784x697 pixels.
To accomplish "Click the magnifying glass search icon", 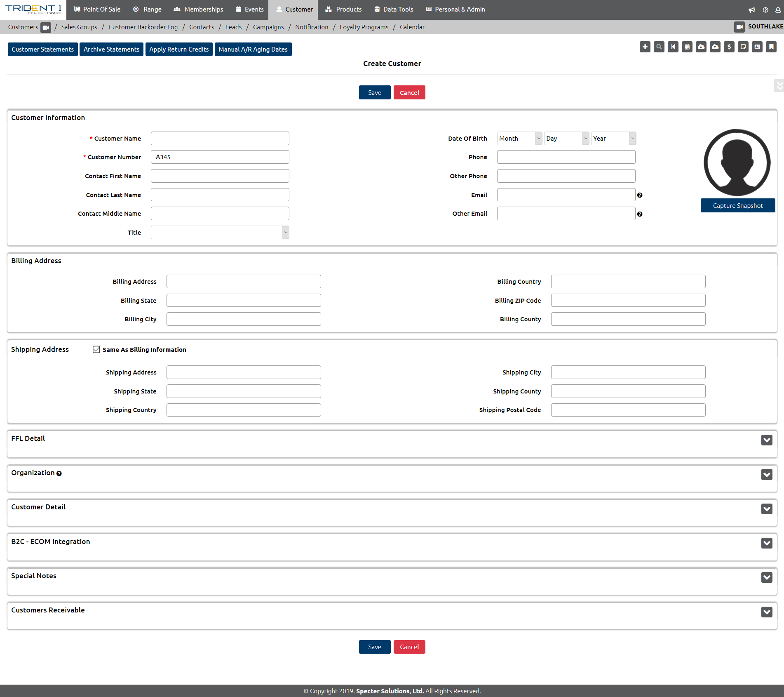I will pyautogui.click(x=659, y=47).
